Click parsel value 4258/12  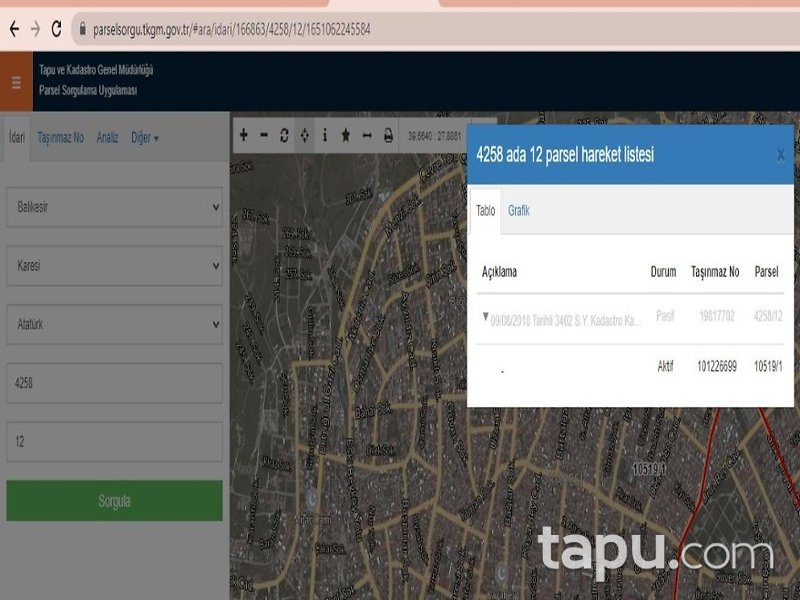(768, 316)
